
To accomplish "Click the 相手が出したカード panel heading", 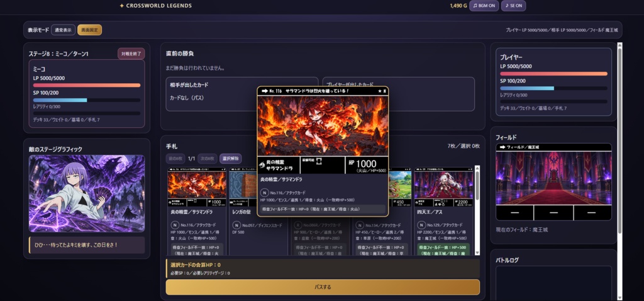I will (189, 85).
